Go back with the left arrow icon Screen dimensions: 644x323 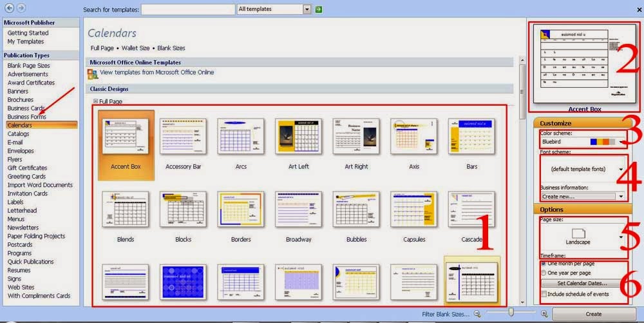pyautogui.click(x=9, y=8)
